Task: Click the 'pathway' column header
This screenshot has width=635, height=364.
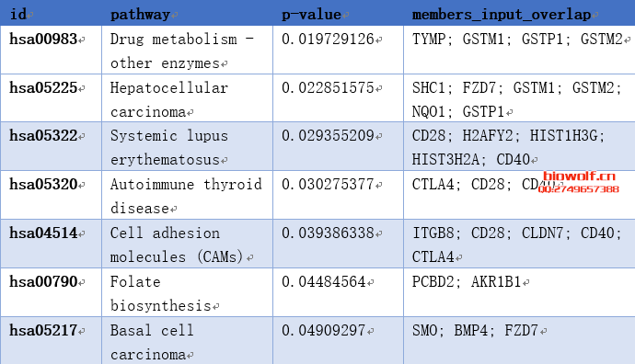Action: 187,14
